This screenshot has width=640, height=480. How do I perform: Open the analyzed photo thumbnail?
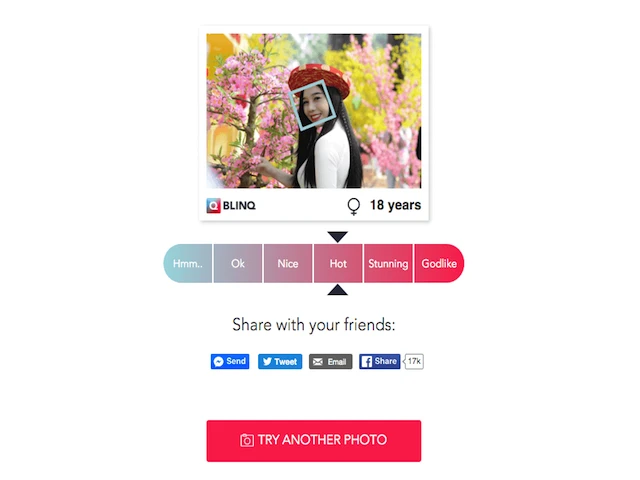pos(313,111)
